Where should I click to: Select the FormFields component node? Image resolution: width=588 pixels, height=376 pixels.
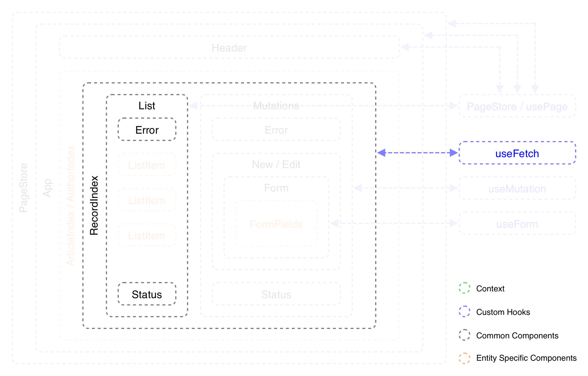[x=276, y=224]
